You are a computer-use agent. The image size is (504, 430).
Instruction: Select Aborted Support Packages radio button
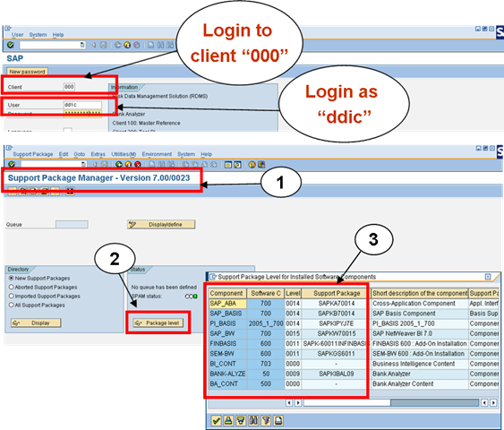click(12, 287)
